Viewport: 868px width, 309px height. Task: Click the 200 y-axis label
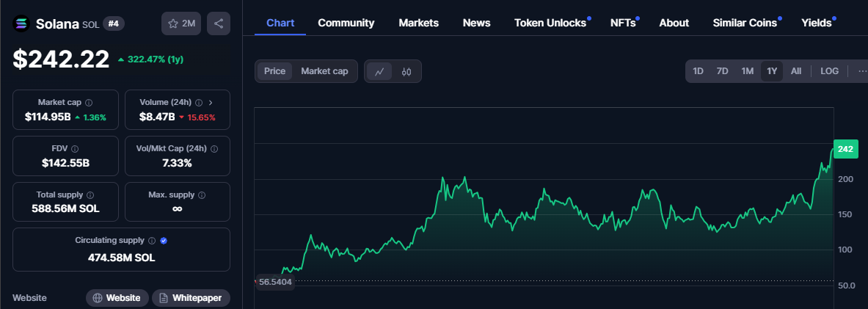pyautogui.click(x=845, y=179)
